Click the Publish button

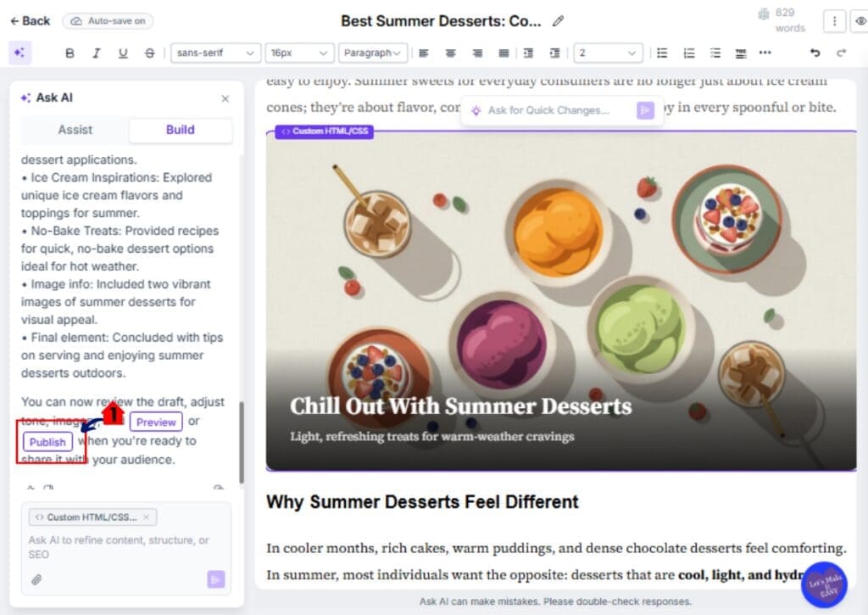tap(47, 442)
